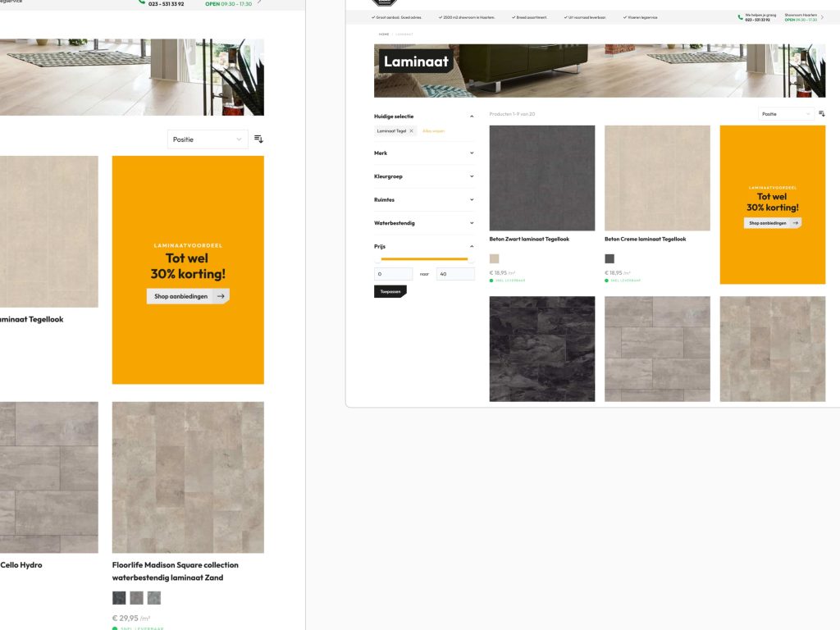Click the Laminaat hero banner title
The width and height of the screenshot is (840, 630).
coord(416,62)
